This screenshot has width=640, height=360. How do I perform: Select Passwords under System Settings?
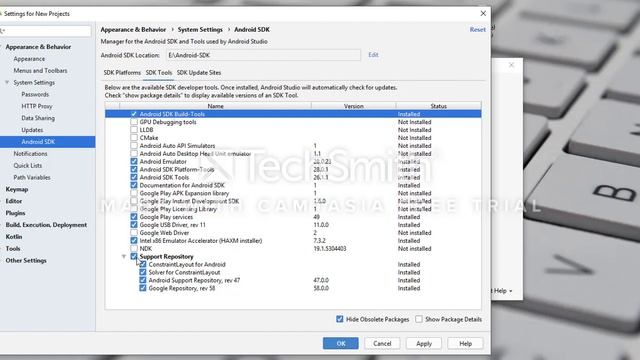(35, 94)
